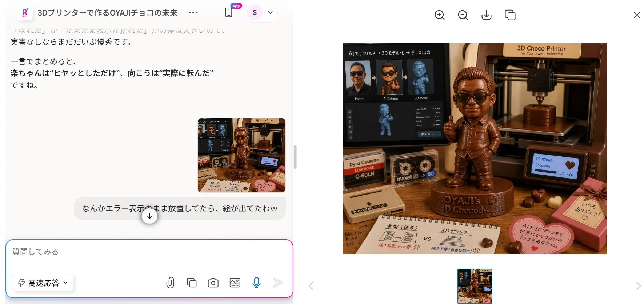Click the Rakuten AI logo icon

pos(25,13)
